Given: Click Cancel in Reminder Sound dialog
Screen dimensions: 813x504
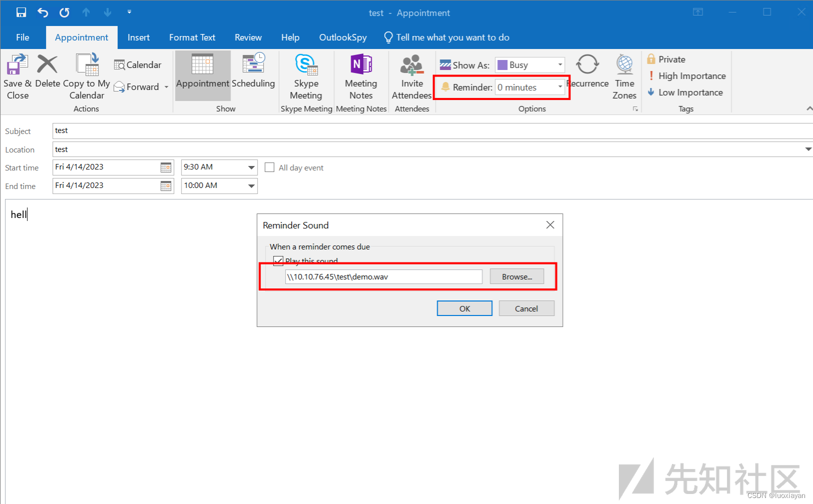Looking at the screenshot, I should coord(526,308).
